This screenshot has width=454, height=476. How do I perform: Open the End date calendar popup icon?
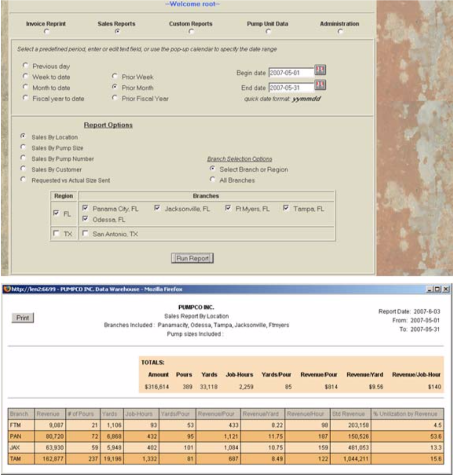click(x=320, y=85)
